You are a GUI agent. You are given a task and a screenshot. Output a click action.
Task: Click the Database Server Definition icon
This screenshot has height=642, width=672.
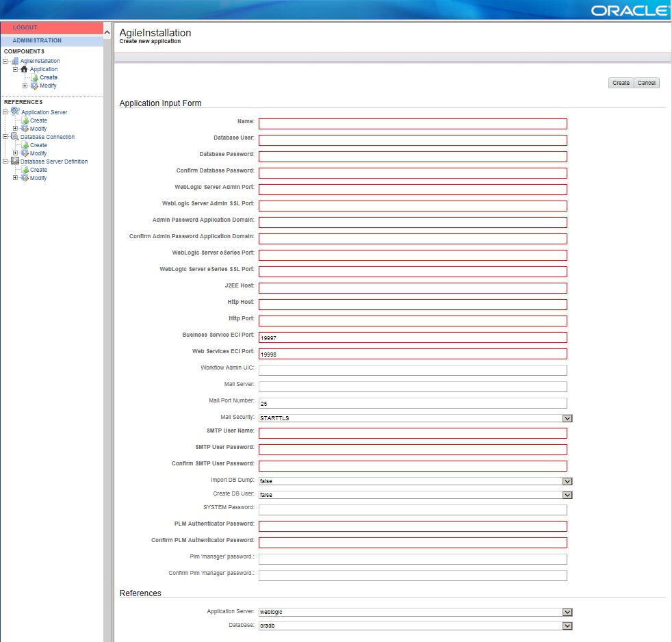[15, 161]
